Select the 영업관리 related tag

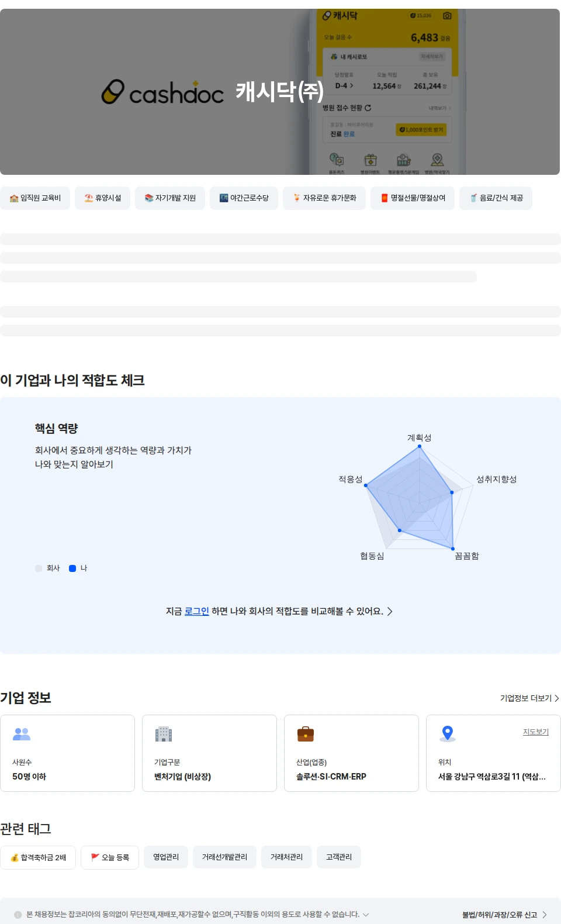point(166,857)
